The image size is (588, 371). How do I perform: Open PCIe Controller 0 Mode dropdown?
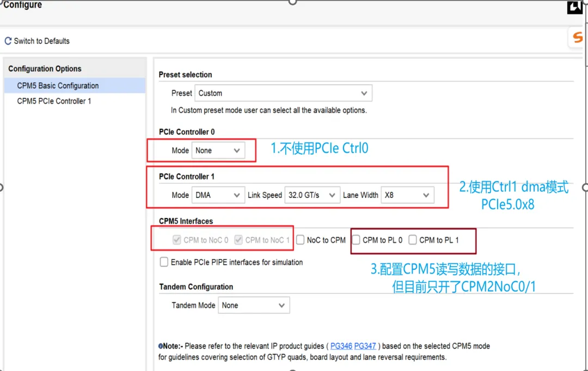[x=218, y=151]
